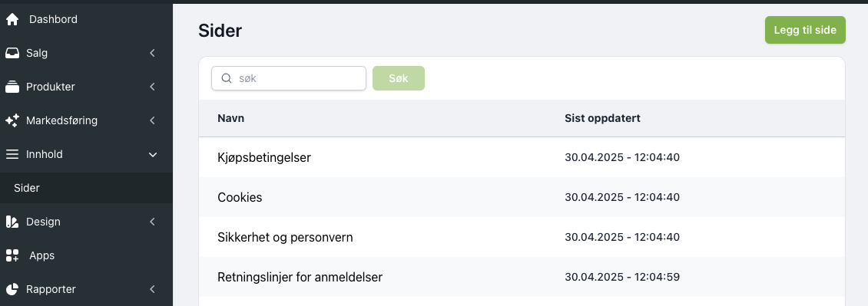Click the Dashbord home icon
This screenshot has height=306, width=868.
[x=12, y=19]
